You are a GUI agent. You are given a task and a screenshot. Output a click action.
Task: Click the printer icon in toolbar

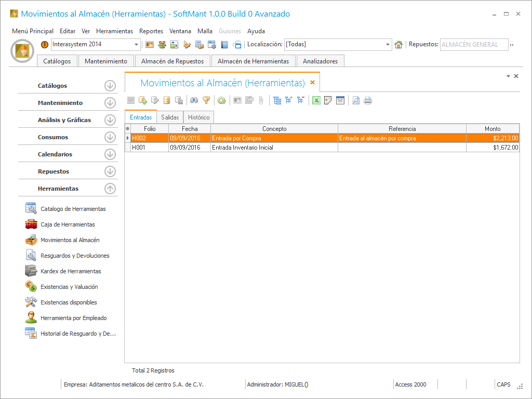pos(368,100)
